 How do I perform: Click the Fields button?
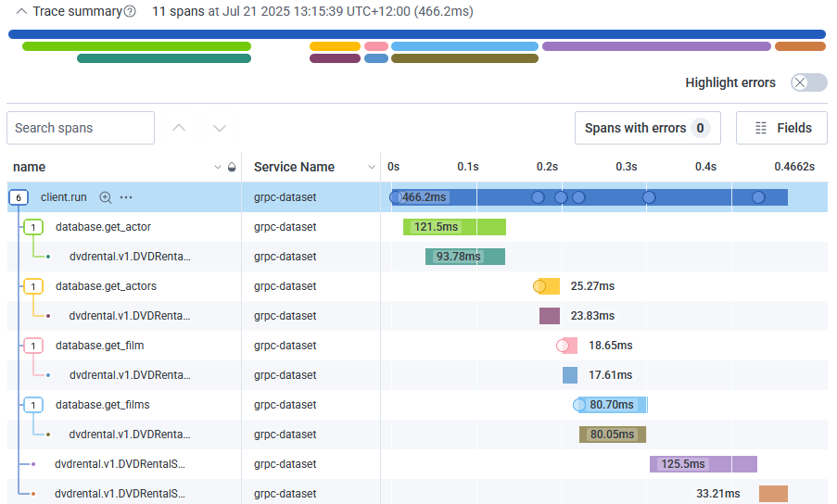click(781, 128)
